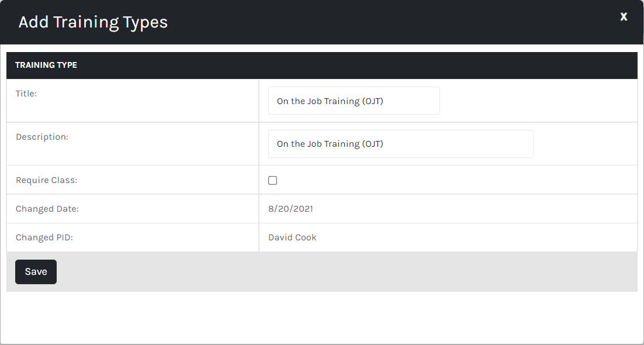
Task: Click blank white area below the footer bar
Action: tap(321, 318)
